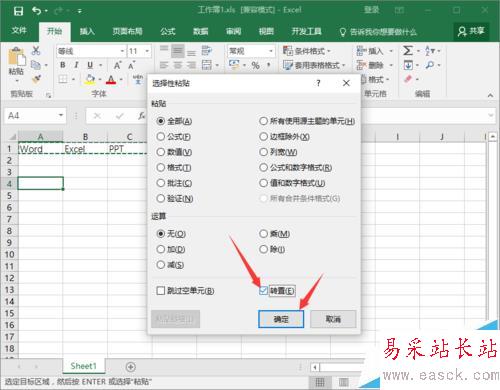Click the Sort and Filter icon

(429, 51)
